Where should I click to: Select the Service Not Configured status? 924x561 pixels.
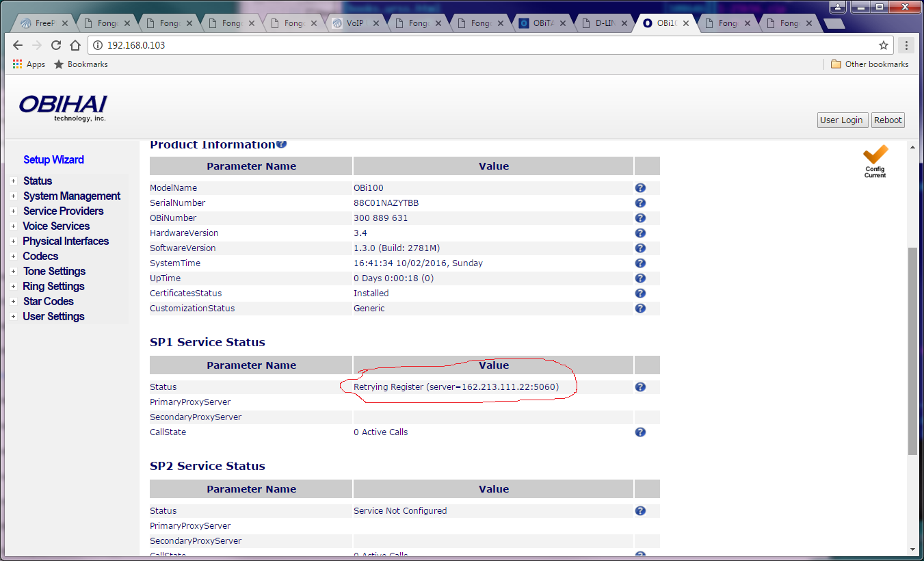pos(400,510)
